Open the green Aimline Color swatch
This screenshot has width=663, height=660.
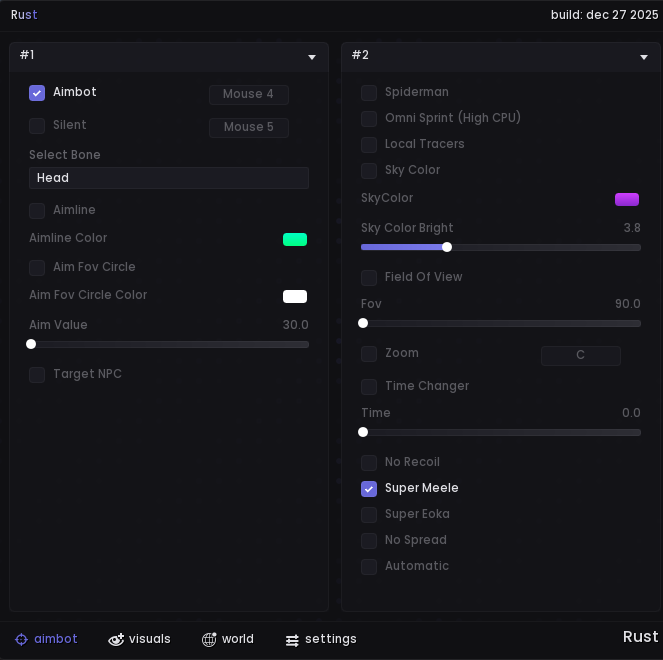tap(295, 239)
